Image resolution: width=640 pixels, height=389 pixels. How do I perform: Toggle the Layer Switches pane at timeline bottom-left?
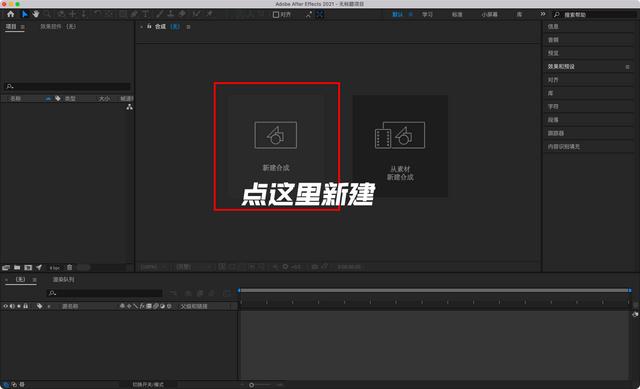(x=6, y=385)
